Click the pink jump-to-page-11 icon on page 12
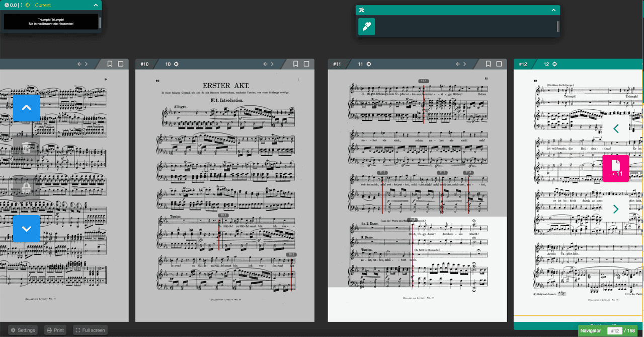 tap(616, 168)
